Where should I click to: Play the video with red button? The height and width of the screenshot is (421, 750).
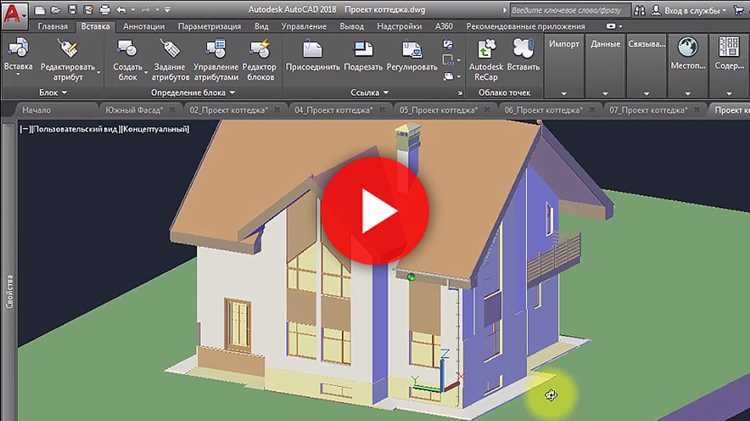tap(375, 211)
